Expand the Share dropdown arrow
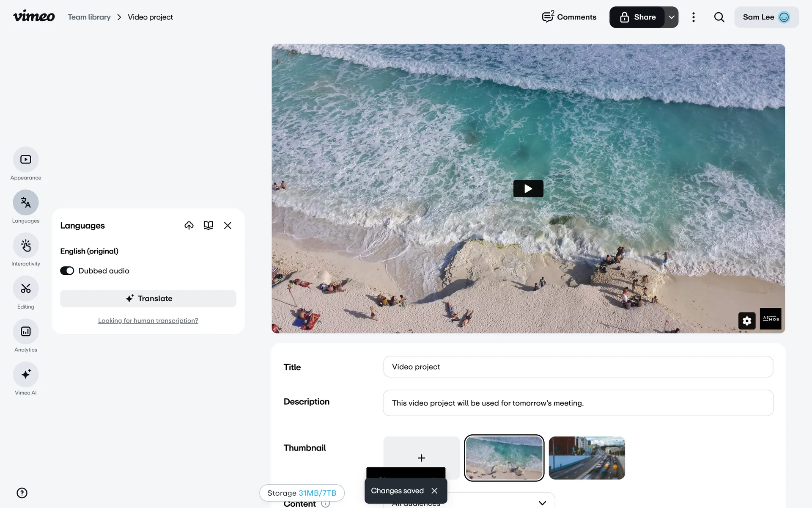812x508 pixels. pos(671,17)
